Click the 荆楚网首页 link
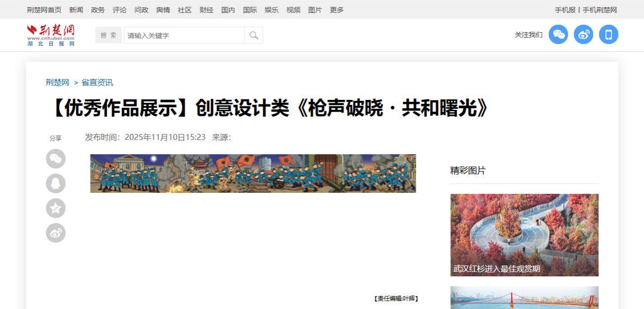644x309 pixels. (44, 10)
